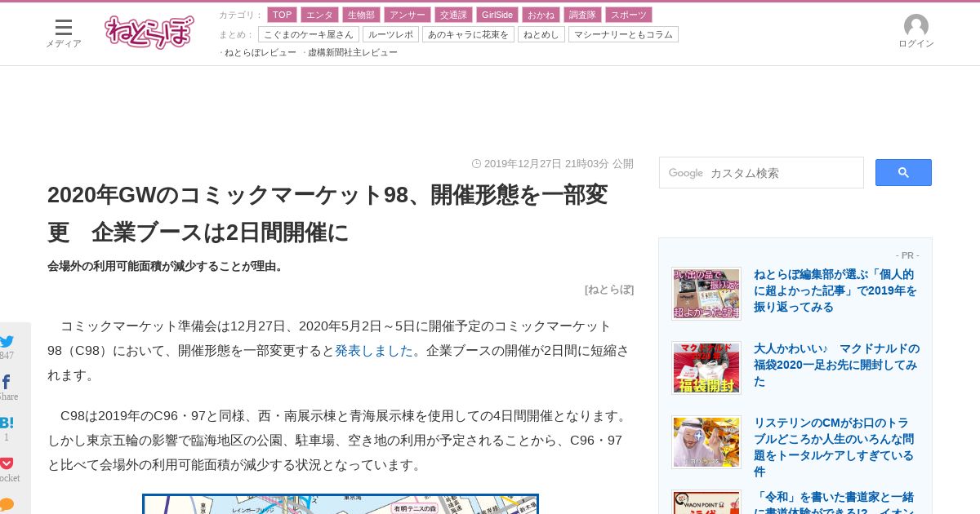Open thumbnail for 「令和」書道家 article
980x514 pixels.
706,502
